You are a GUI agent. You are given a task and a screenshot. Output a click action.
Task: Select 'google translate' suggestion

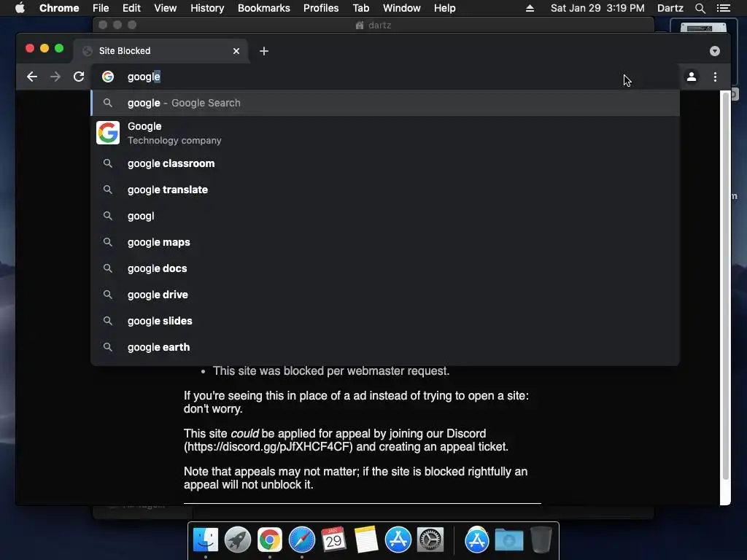coord(385,190)
